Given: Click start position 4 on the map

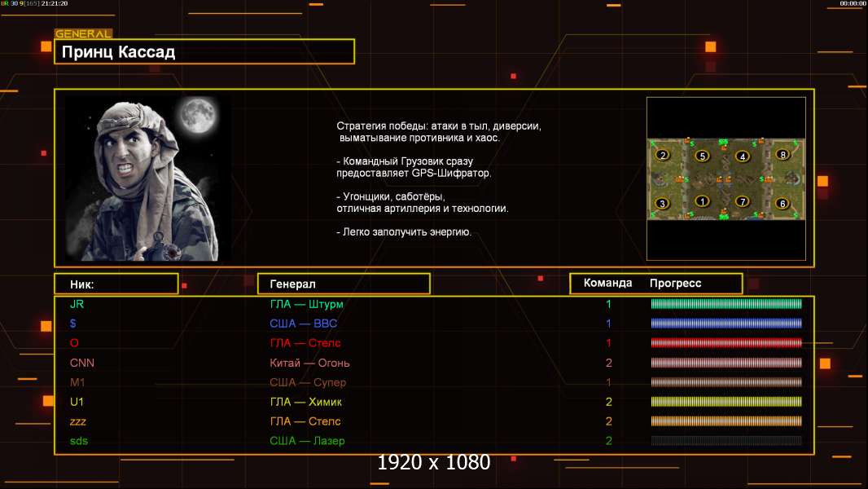Looking at the screenshot, I should [743, 156].
